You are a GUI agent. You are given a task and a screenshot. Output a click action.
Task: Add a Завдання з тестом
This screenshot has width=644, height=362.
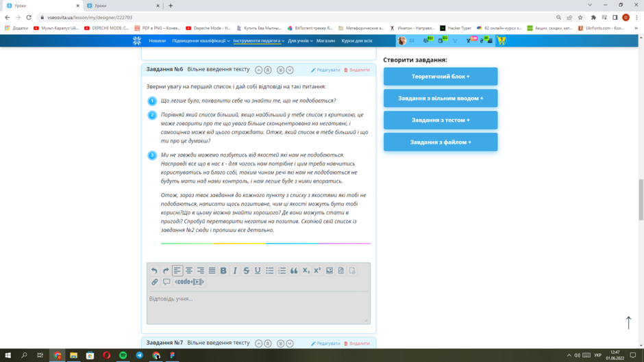[x=441, y=120]
